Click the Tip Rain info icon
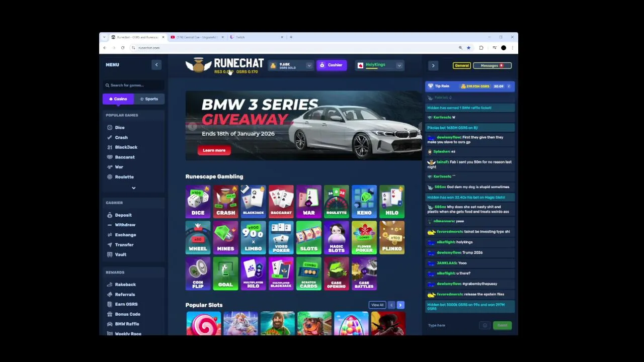The image size is (644, 362). coord(509,86)
